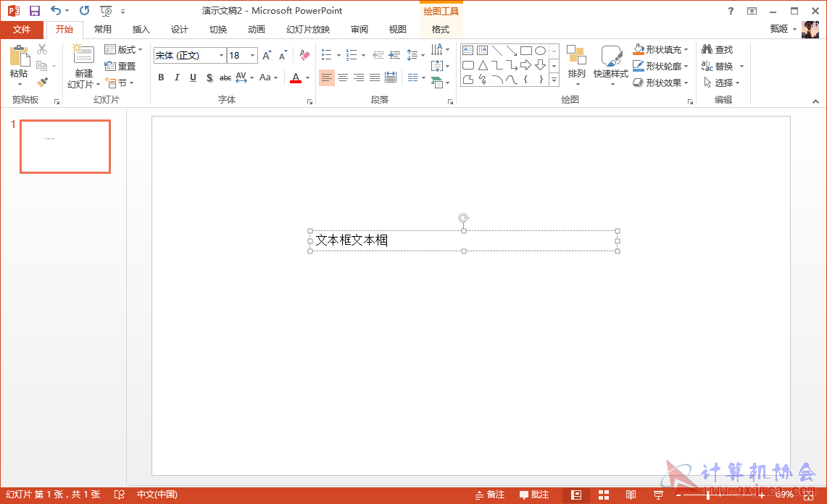Switch to the 切换 Transitions tab

218,30
